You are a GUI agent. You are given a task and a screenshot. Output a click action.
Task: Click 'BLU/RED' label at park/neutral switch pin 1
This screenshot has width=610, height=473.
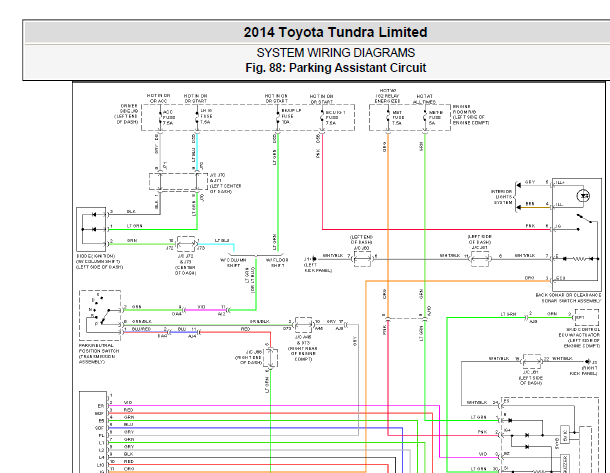click(x=141, y=329)
